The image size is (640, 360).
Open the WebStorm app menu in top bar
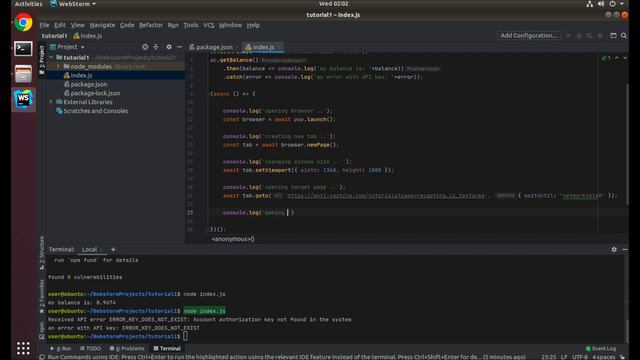click(73, 4)
